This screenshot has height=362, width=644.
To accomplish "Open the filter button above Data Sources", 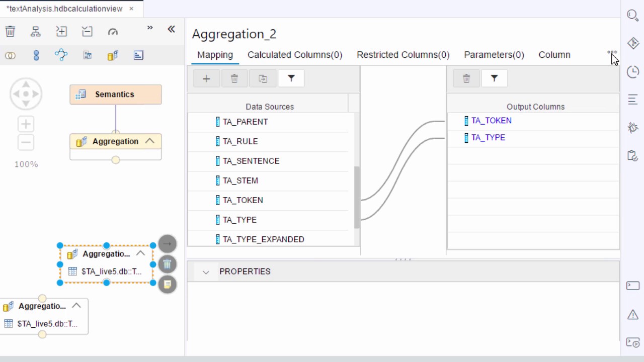I will click(x=291, y=78).
